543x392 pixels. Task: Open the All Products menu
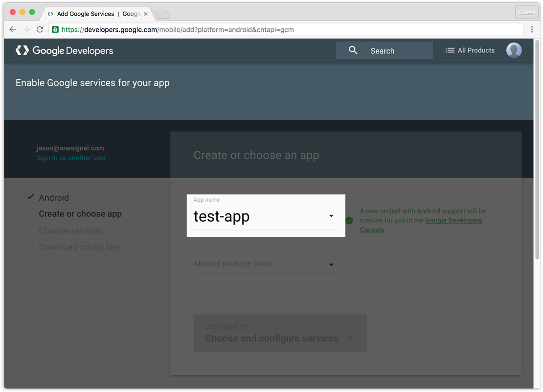point(470,50)
